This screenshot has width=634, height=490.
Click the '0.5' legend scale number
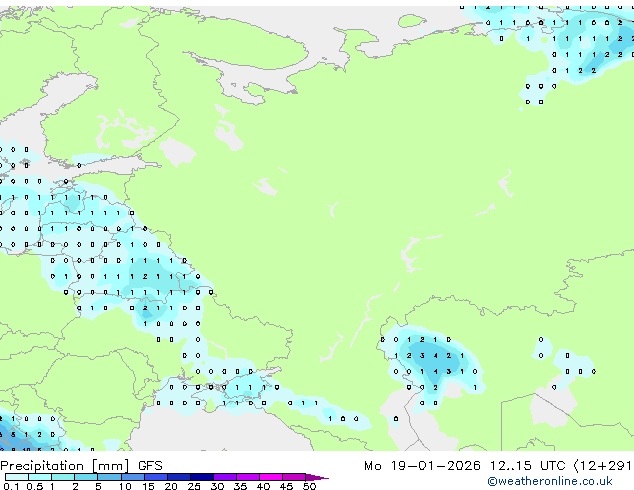(35, 486)
